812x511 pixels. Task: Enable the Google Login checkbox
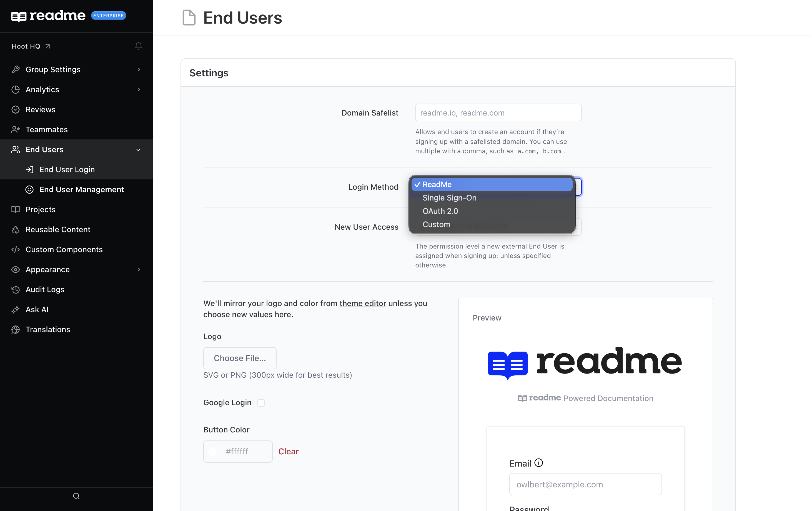261,403
